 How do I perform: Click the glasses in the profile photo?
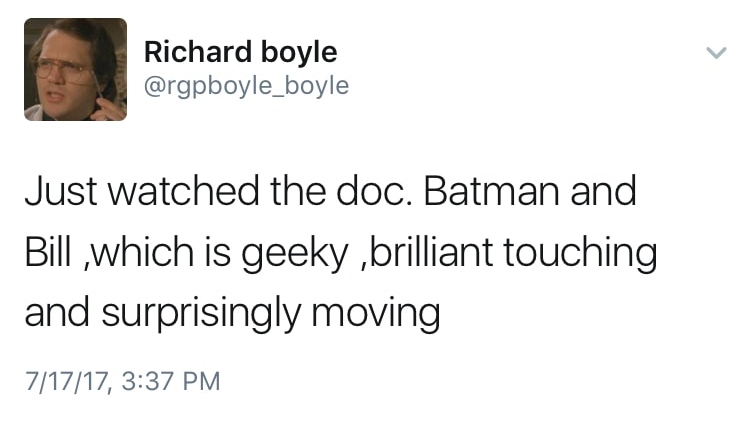point(62,70)
